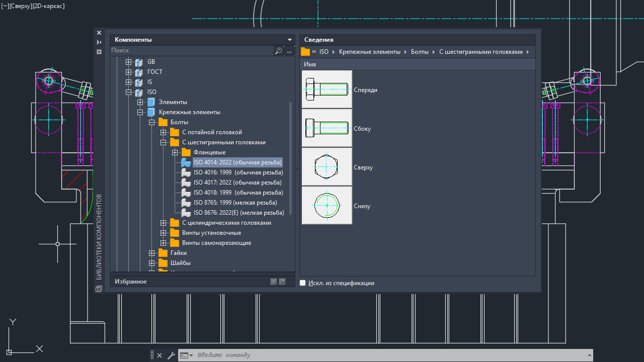Expand the IS standard node
644x362 pixels.
click(128, 82)
